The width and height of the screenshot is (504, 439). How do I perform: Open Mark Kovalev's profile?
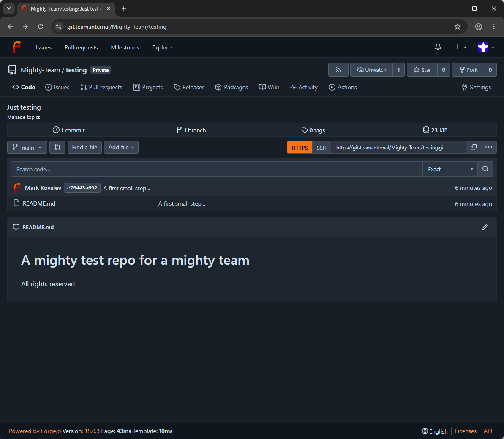(x=43, y=188)
